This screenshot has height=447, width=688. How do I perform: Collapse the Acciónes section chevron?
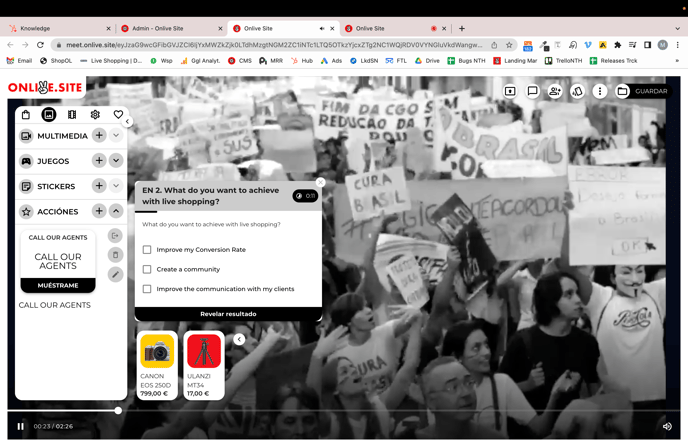coord(116,211)
